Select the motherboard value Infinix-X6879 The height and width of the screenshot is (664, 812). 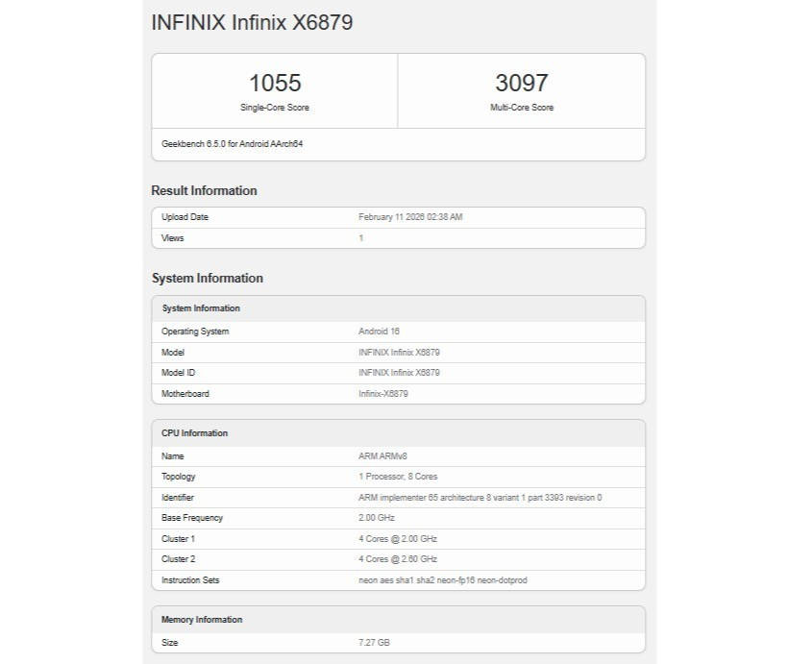(383, 394)
